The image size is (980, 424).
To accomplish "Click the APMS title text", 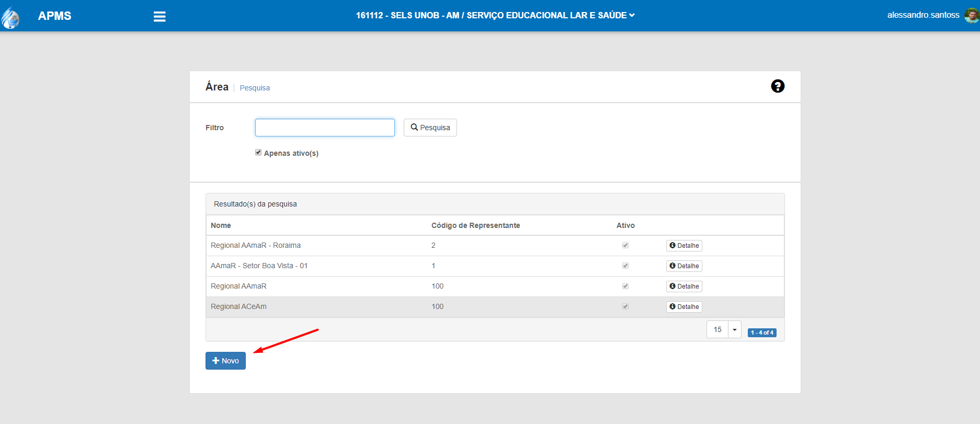I will coord(54,16).
